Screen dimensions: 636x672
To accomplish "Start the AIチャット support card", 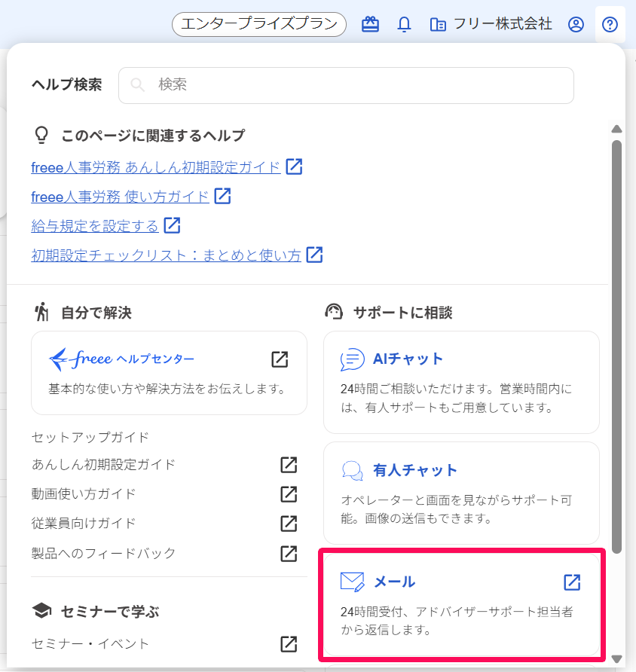I will pyautogui.click(x=461, y=382).
